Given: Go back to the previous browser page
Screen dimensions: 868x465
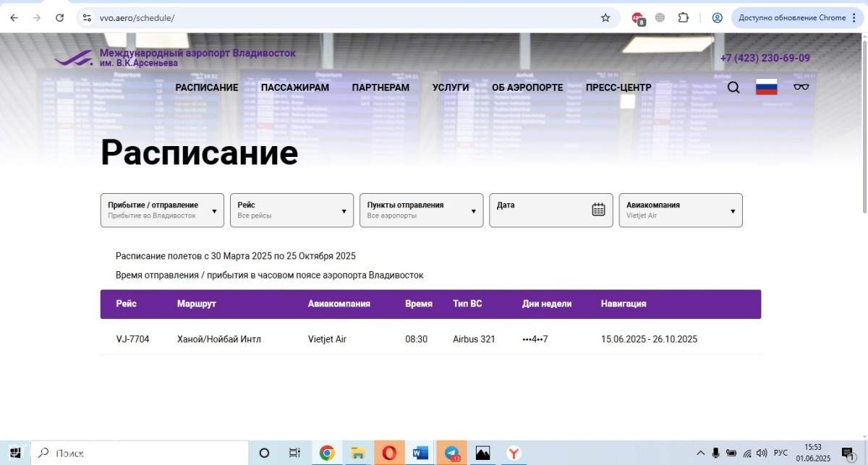Looking at the screenshot, I should point(14,18).
